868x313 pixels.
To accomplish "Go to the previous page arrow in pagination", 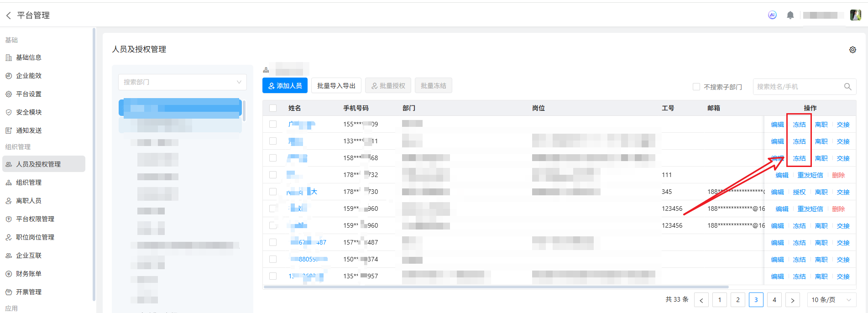I will click(701, 300).
